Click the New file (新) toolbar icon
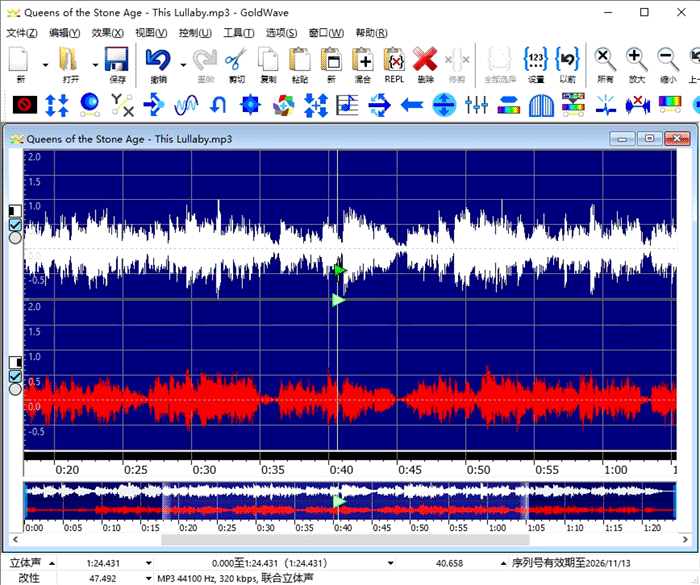Viewport: 700px width, 585px height. (20, 60)
